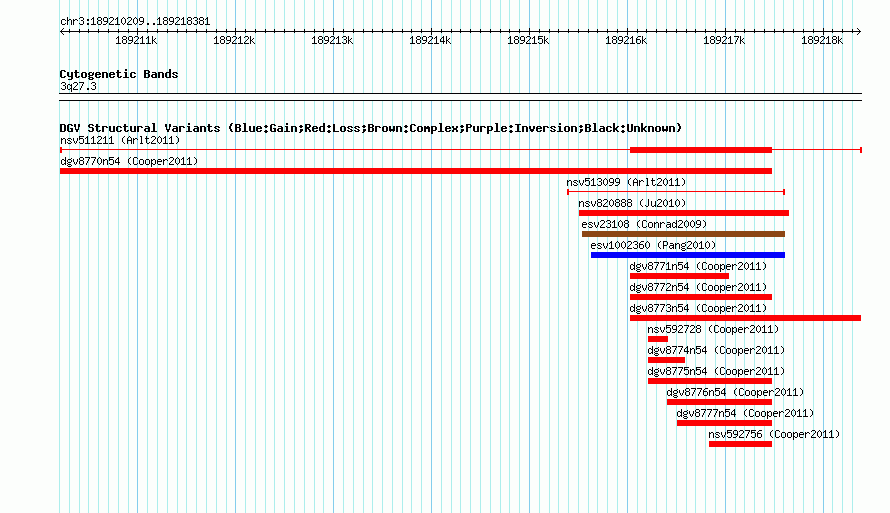890x513 pixels.
Task: Click the thick red segment of nsv511211
Action: coord(701,150)
